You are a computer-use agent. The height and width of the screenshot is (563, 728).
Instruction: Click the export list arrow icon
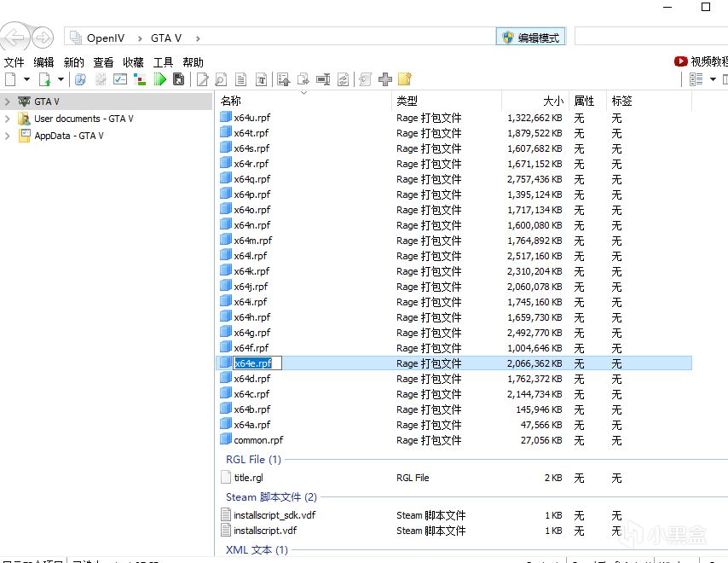tap(283, 79)
